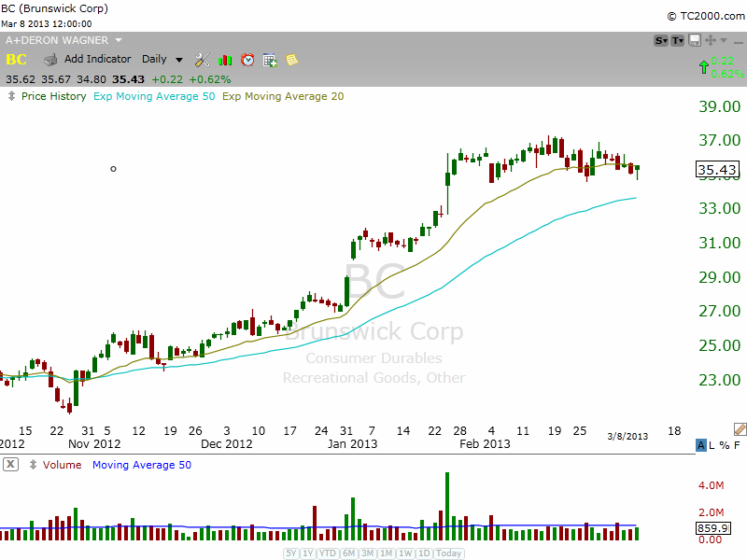Screen dimensions: 747x560
Task: Open the T dropdown button
Action: click(x=678, y=40)
